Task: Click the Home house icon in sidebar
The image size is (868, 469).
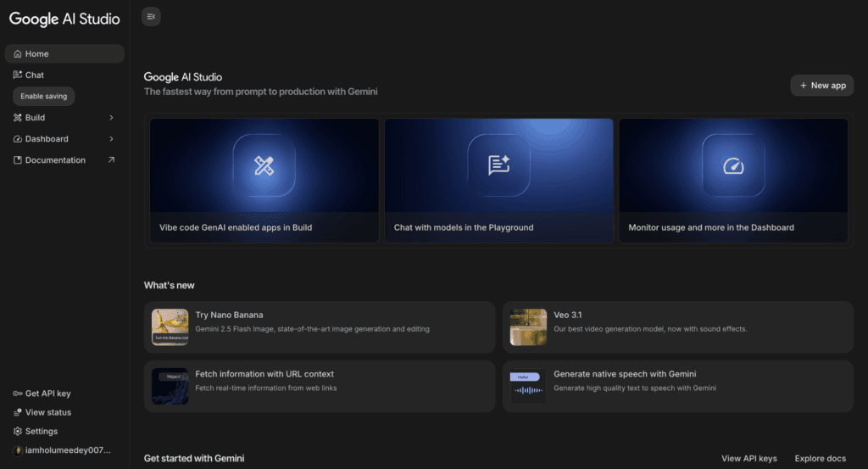Action: 18,54
